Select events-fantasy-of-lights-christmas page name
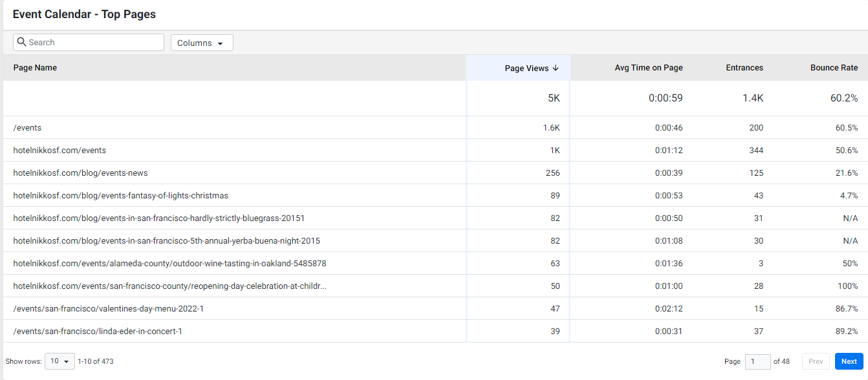 [120, 196]
